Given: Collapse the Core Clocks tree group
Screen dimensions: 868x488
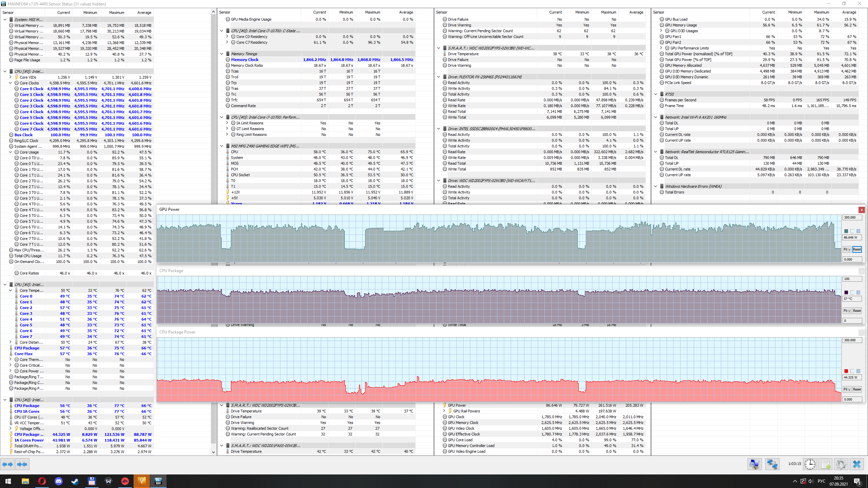Looking at the screenshot, I should click(11, 83).
